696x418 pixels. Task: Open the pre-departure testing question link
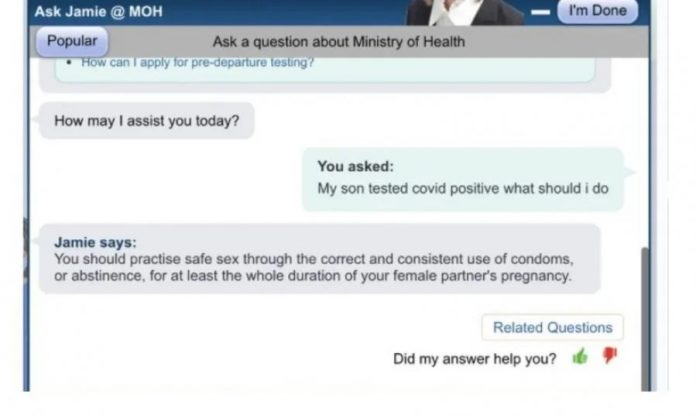click(x=198, y=62)
